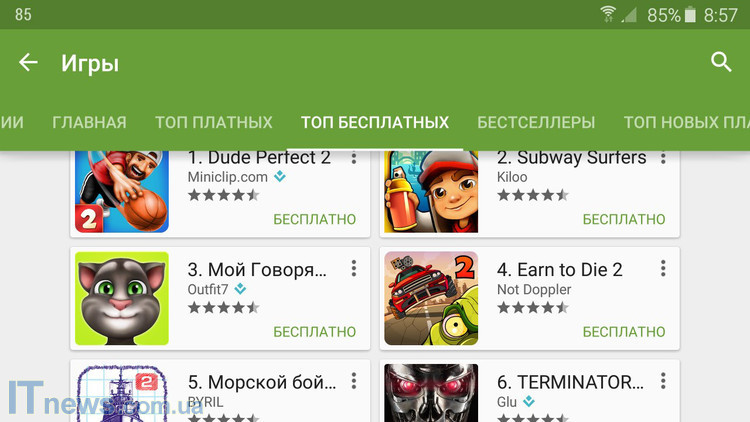
Task: Switch to the ТОП ПЛАТНЫХ tab
Action: click(x=214, y=122)
